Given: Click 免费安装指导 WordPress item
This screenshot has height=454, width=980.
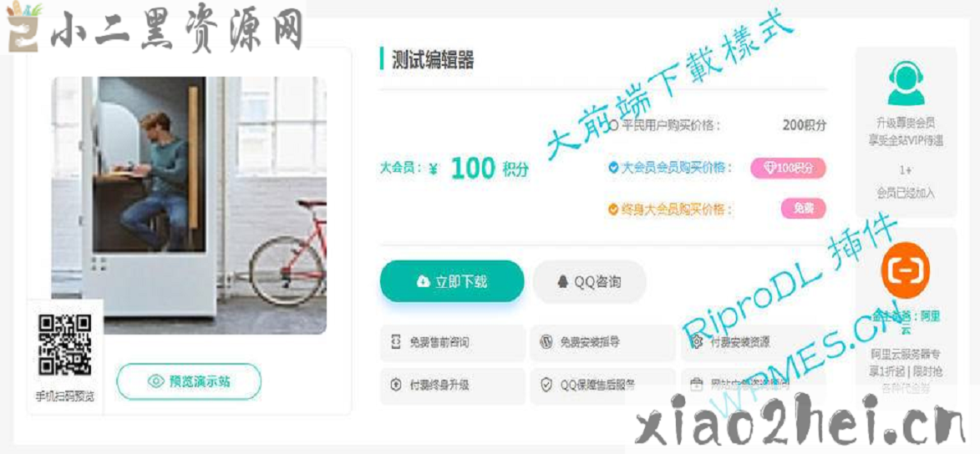Looking at the screenshot, I should [602, 342].
